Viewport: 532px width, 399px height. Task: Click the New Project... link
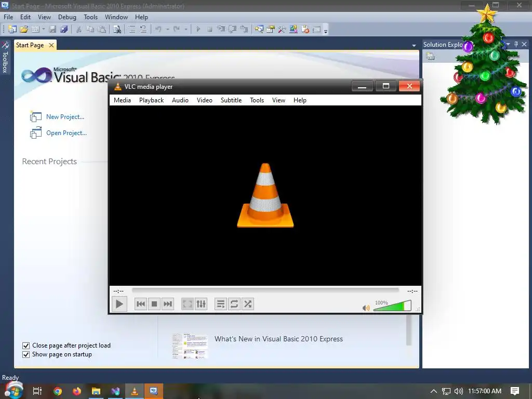[x=65, y=117]
